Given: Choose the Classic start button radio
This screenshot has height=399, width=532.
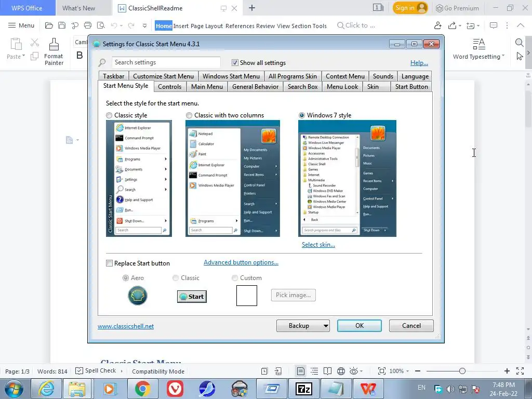Looking at the screenshot, I should [x=176, y=278].
